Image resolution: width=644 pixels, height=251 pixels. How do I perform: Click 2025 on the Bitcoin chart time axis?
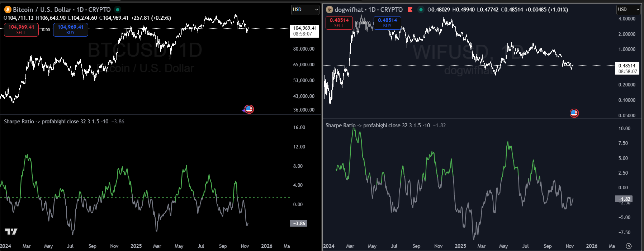136,246
